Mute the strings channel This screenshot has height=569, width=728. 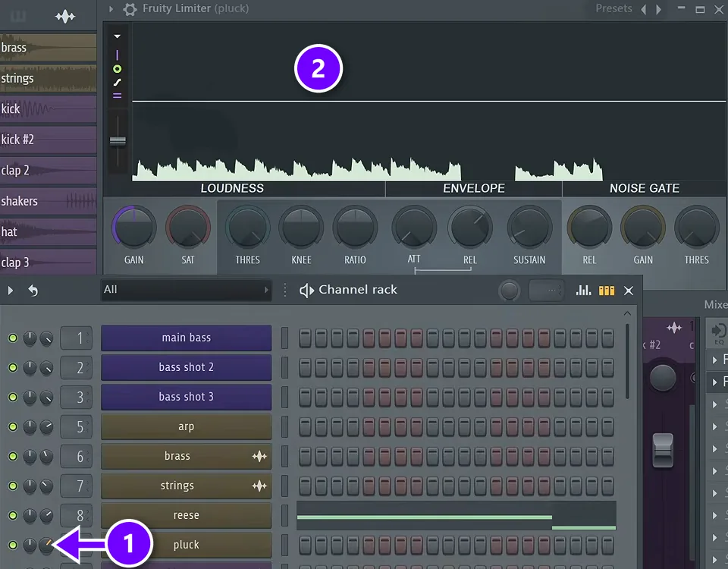13,486
